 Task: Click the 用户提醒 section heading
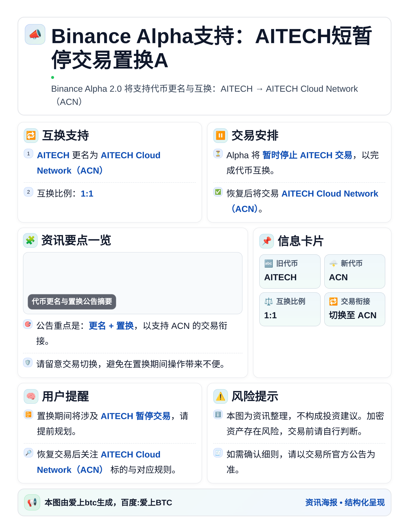point(65,396)
